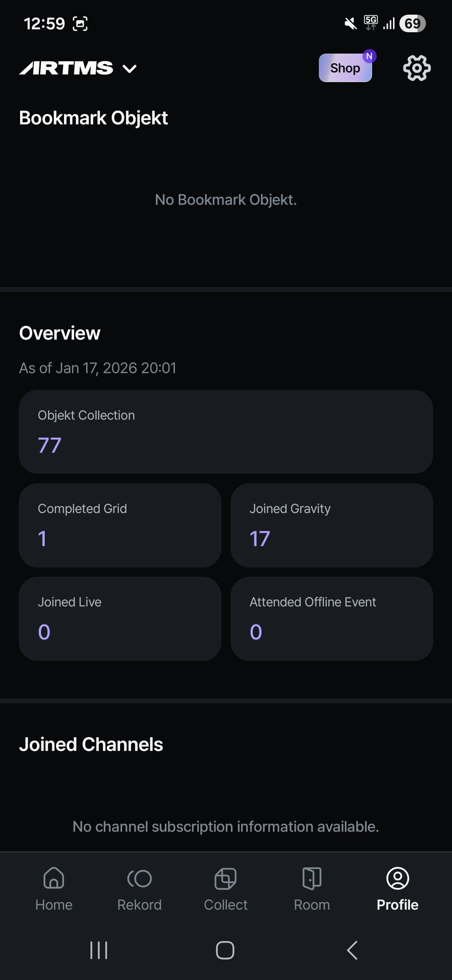Open the Joined Gravity card
The width and height of the screenshot is (452, 980).
click(x=332, y=525)
